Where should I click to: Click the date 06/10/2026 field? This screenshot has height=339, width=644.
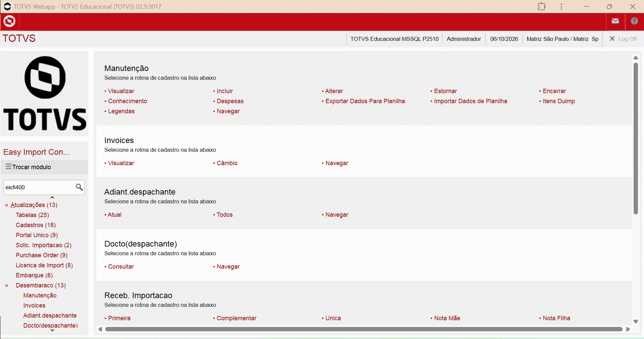[504, 39]
